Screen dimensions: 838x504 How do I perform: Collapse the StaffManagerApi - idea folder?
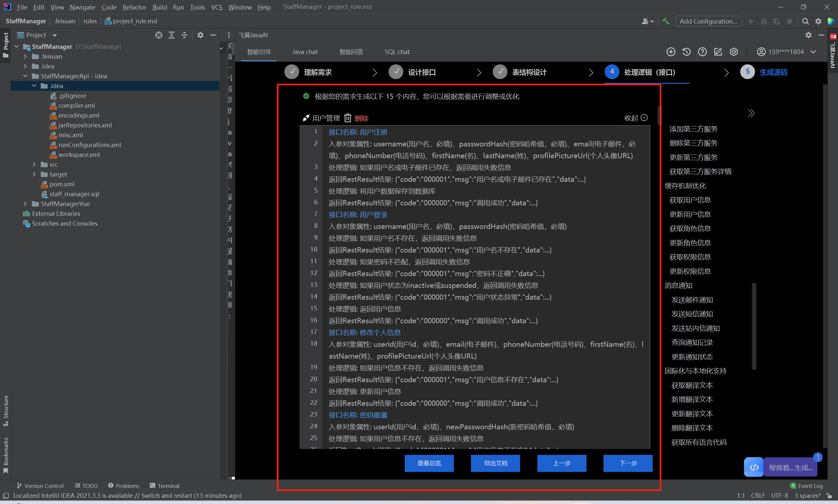pos(25,76)
